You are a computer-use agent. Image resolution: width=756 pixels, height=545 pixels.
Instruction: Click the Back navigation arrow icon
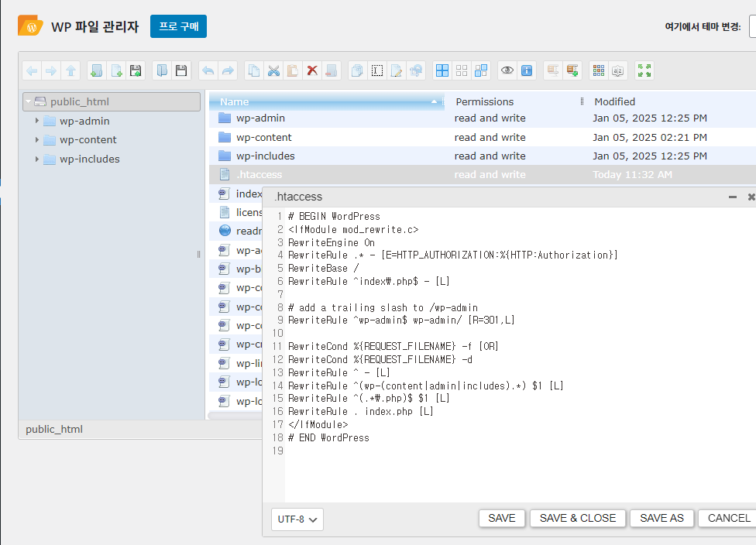pyautogui.click(x=32, y=71)
